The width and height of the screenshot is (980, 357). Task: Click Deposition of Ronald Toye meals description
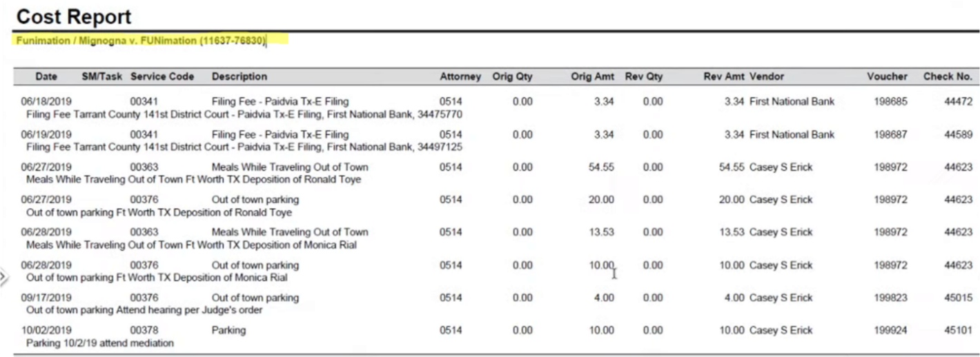point(193,179)
